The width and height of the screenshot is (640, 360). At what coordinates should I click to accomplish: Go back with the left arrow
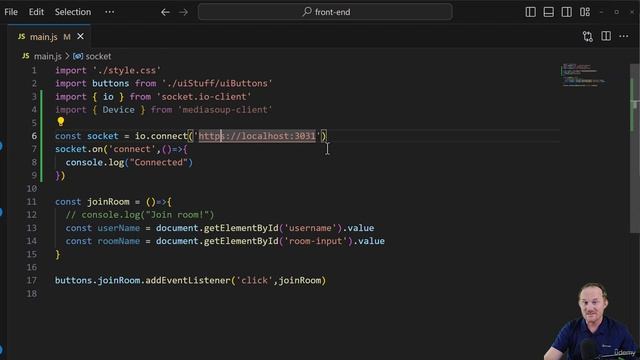(165, 12)
